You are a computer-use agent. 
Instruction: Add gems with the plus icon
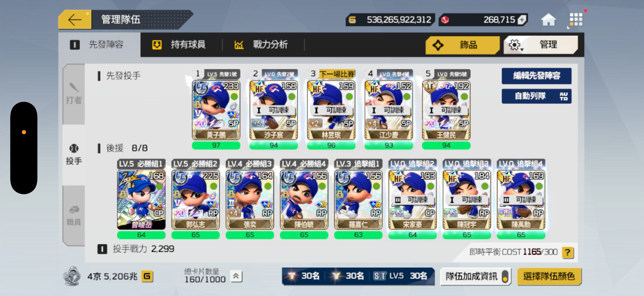pos(522,20)
